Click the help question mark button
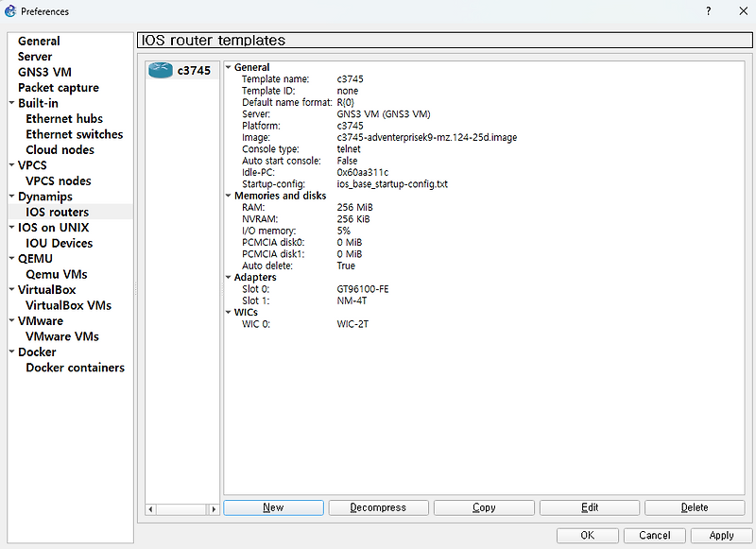Viewport: 756px width, 549px height. 708,11
